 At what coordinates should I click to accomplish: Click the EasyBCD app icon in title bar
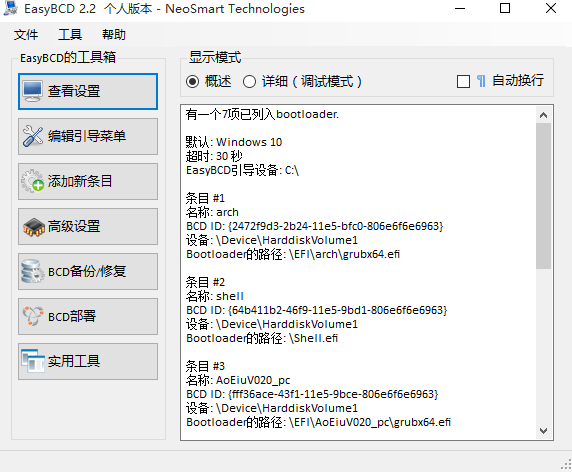pyautogui.click(x=10, y=9)
